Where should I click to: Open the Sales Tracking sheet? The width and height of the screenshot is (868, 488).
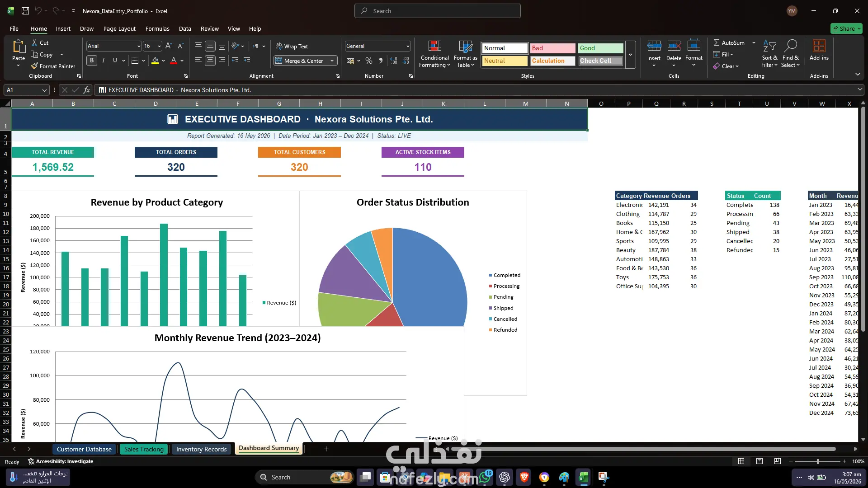click(144, 449)
